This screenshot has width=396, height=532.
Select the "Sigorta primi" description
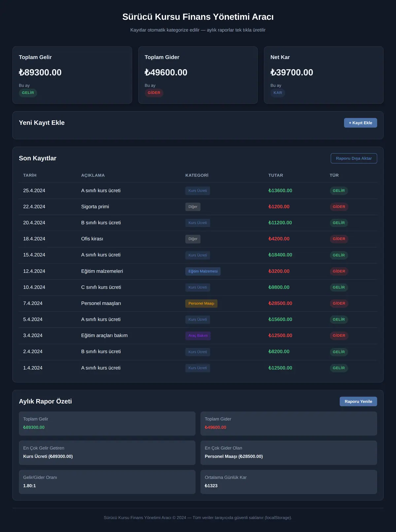[95, 207]
